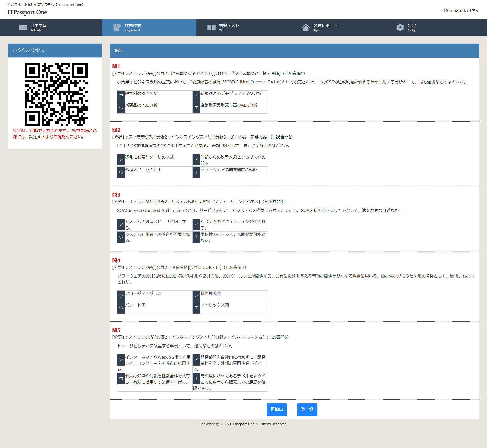Viewport: 487px width, 448px height.
Task: Choose option ア アローダイアグラム
Action: 143,294
